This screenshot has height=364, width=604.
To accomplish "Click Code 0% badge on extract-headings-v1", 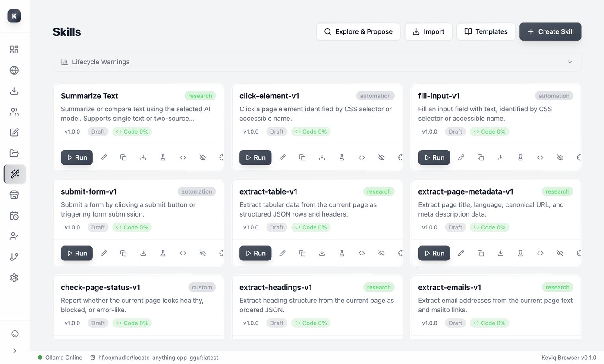I will [x=311, y=323].
